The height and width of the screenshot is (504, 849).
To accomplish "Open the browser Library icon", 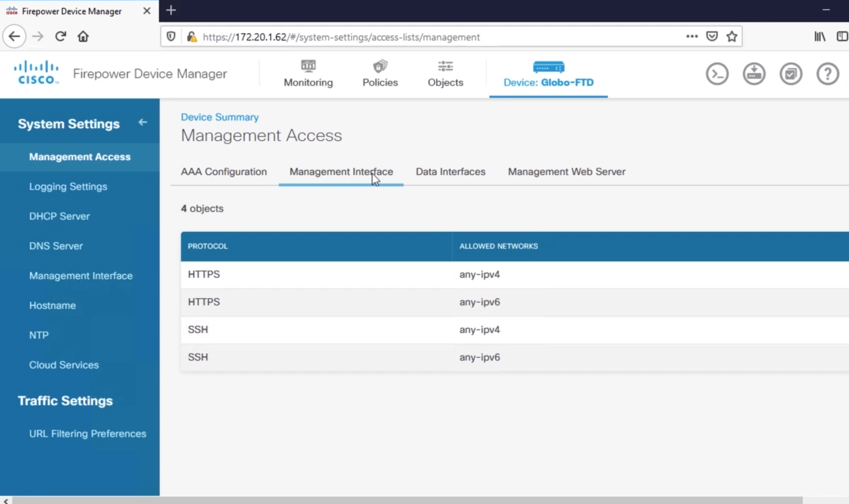I will tap(820, 36).
